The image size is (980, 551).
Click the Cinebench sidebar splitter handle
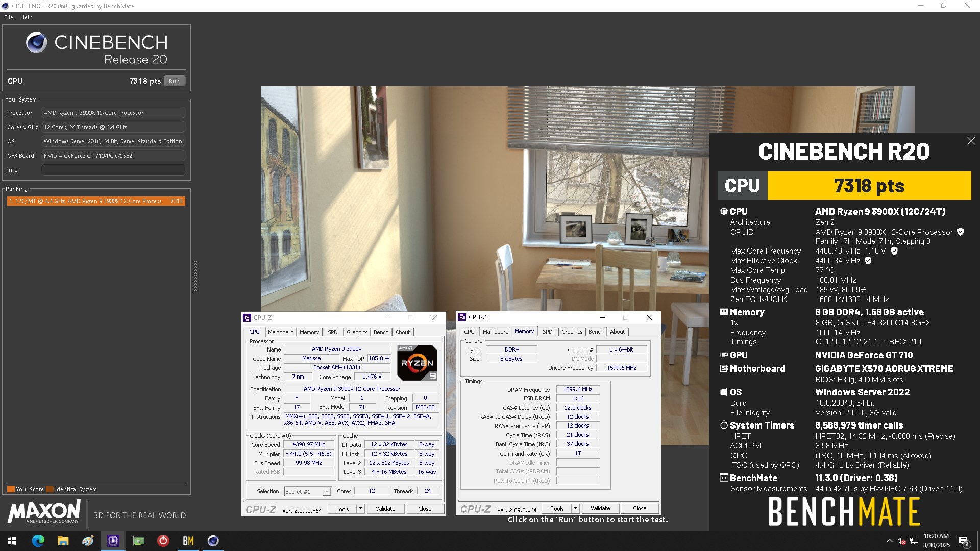[195, 276]
